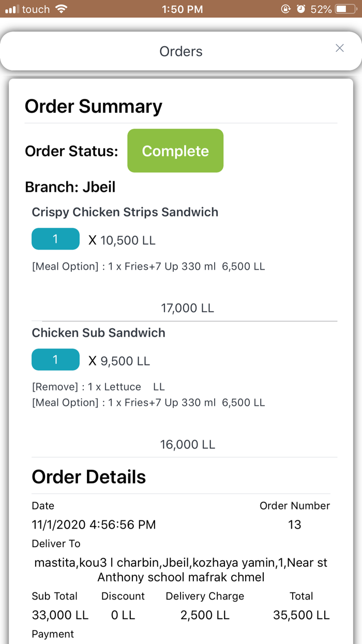Select the Orders title at the top
This screenshot has width=362, height=644.
pos(180,51)
